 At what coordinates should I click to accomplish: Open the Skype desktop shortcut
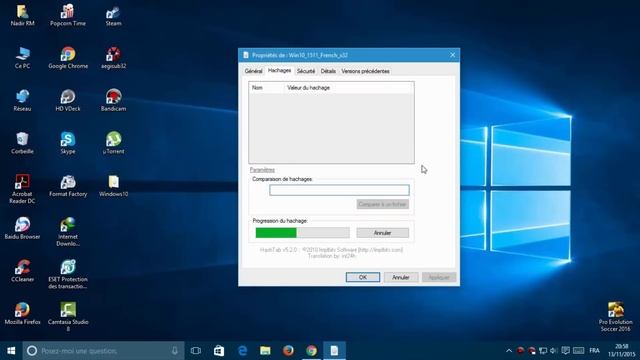click(68, 143)
